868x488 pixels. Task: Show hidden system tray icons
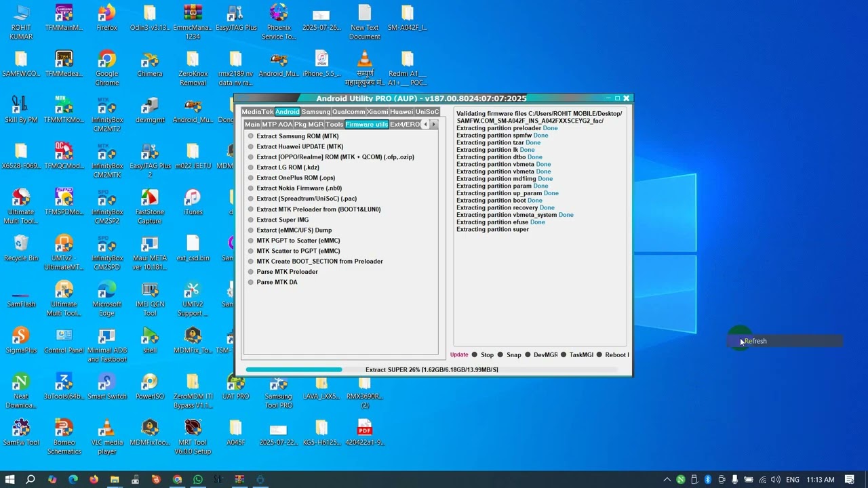pos(667,479)
